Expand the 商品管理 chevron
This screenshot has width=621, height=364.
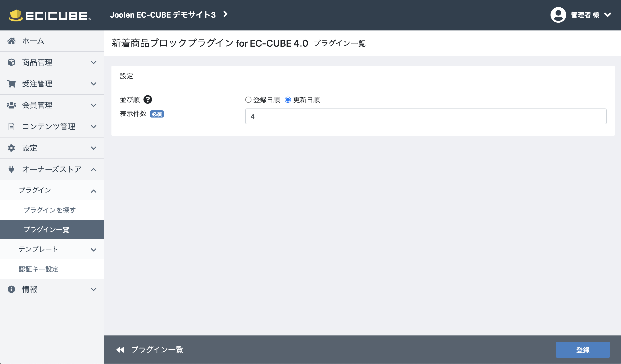coord(94,62)
